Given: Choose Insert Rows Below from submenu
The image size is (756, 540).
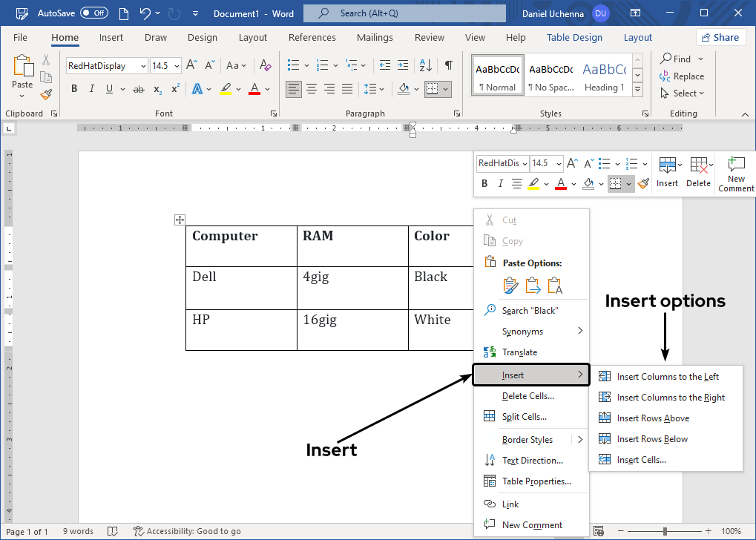Looking at the screenshot, I should click(652, 439).
